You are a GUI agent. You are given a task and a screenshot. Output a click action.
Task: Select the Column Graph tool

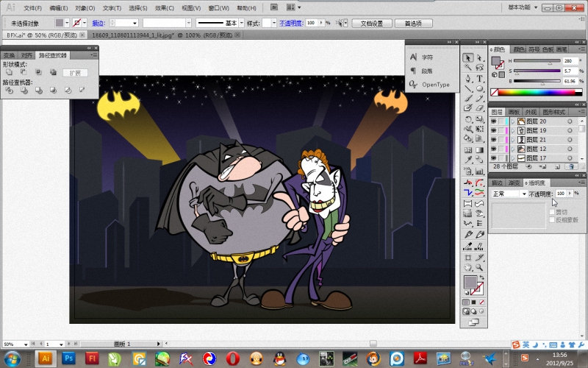[479, 171]
